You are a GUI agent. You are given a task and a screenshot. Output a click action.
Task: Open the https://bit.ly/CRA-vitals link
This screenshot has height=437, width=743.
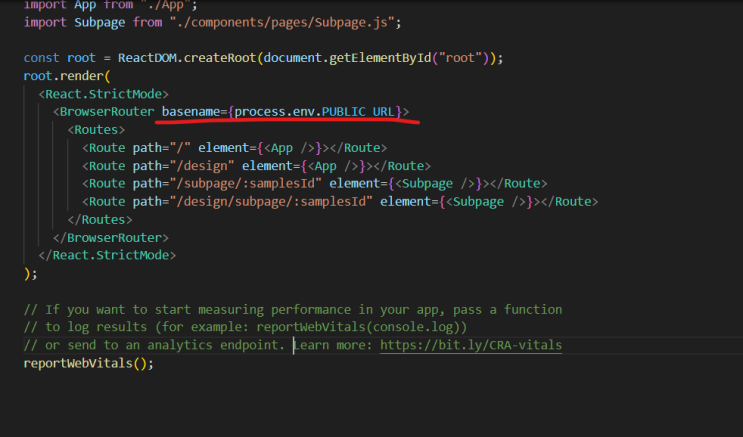click(471, 345)
